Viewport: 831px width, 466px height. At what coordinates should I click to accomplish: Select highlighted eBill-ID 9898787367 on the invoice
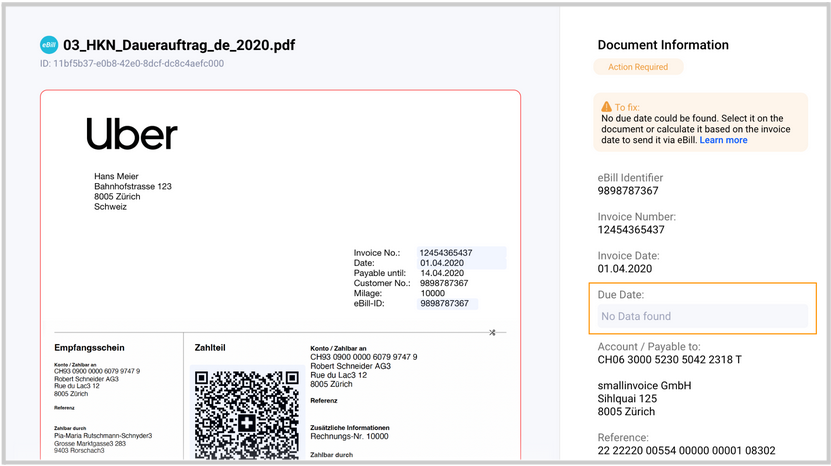pos(444,303)
